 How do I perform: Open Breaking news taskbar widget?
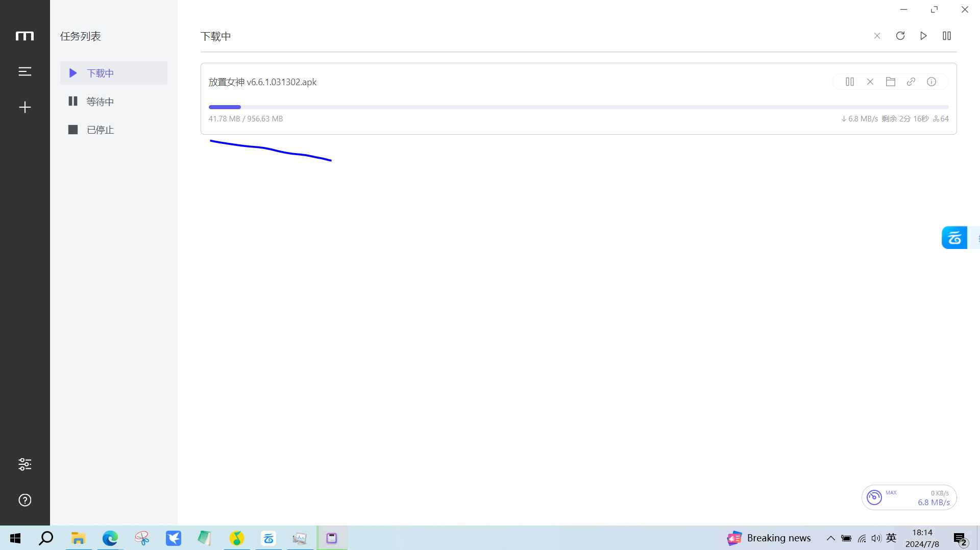pos(769,538)
